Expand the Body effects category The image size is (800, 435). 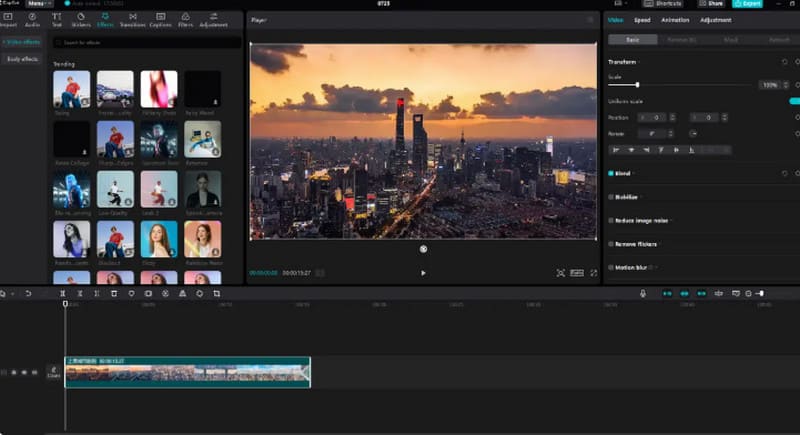(22, 59)
